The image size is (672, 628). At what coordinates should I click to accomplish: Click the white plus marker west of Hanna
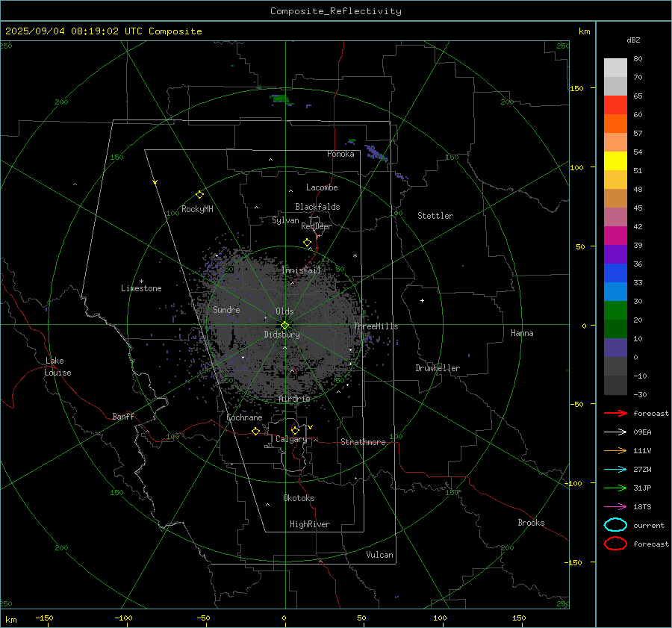(x=422, y=300)
